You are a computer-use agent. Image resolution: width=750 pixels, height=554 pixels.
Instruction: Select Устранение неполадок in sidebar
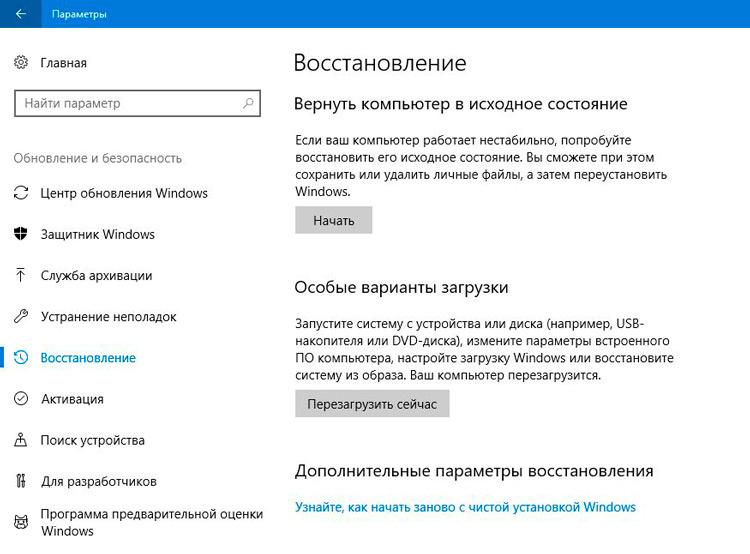click(x=109, y=317)
